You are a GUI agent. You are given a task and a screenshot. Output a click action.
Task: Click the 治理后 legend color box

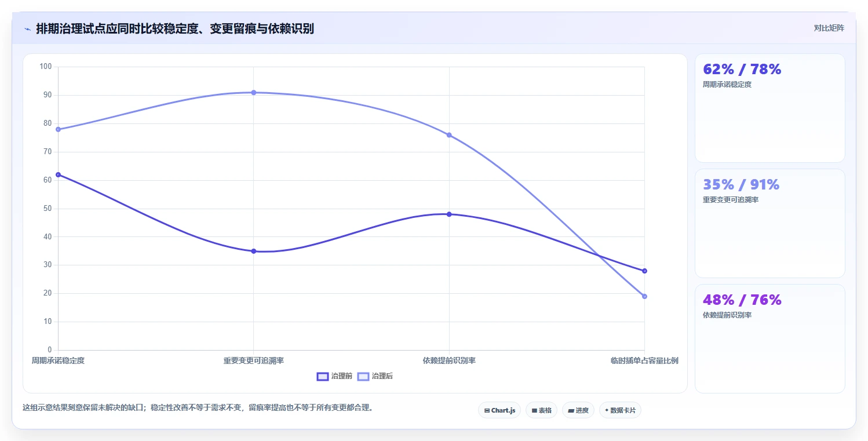click(363, 377)
